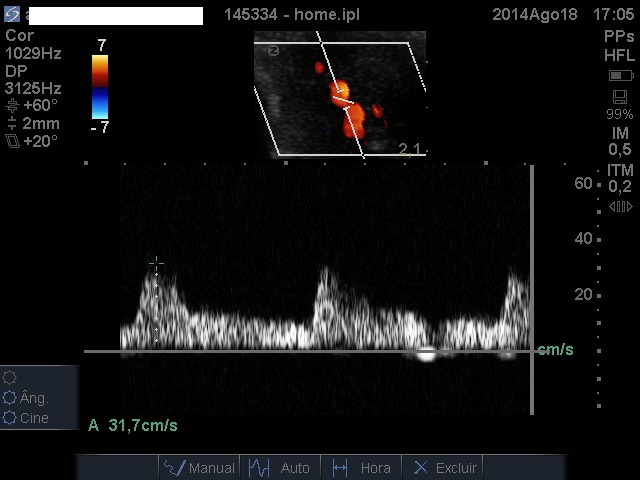This screenshot has height=480, width=640.
Task: Click the +20° steering angle icon
Action: [x=11, y=142]
